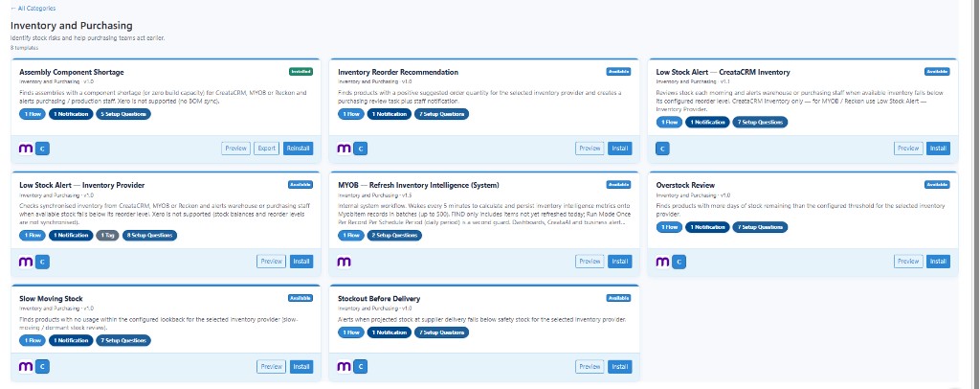Export the Assembly Component Shortage template
This screenshot has width=980, height=389.
(x=267, y=149)
